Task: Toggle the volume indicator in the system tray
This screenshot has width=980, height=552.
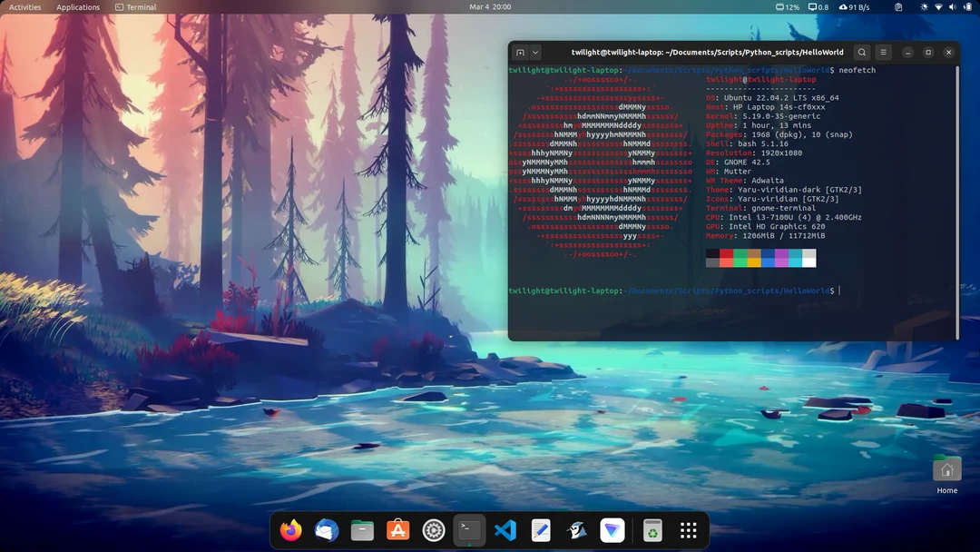Action: pos(953,7)
